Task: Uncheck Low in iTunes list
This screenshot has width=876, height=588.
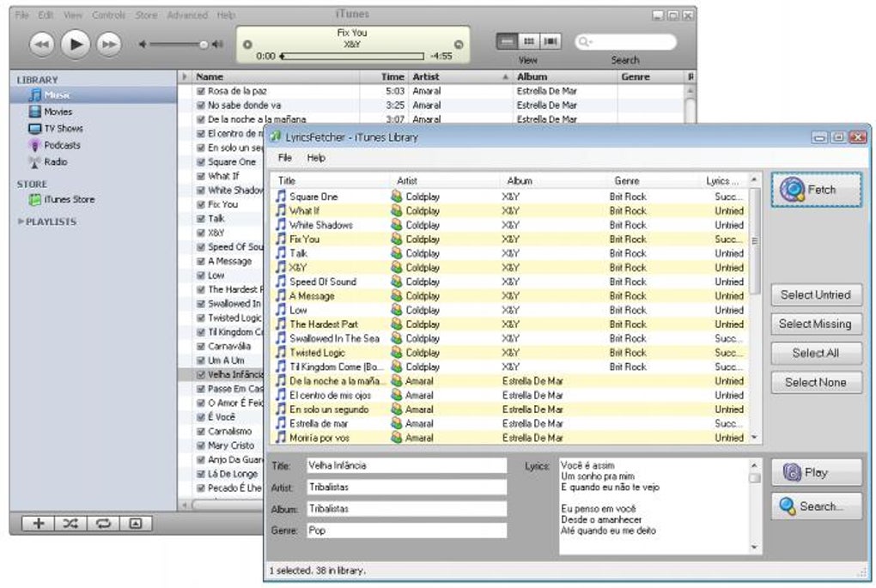Action: (201, 276)
